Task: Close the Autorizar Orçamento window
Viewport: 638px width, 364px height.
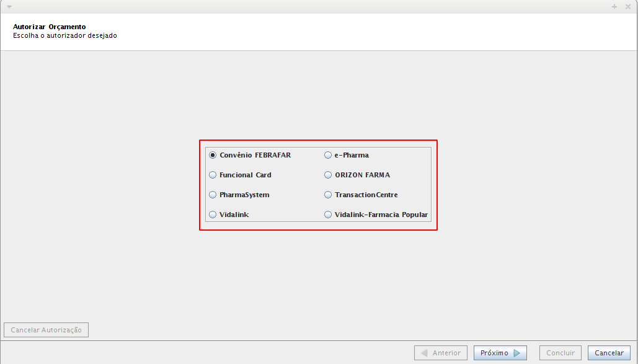Action: 628,7
